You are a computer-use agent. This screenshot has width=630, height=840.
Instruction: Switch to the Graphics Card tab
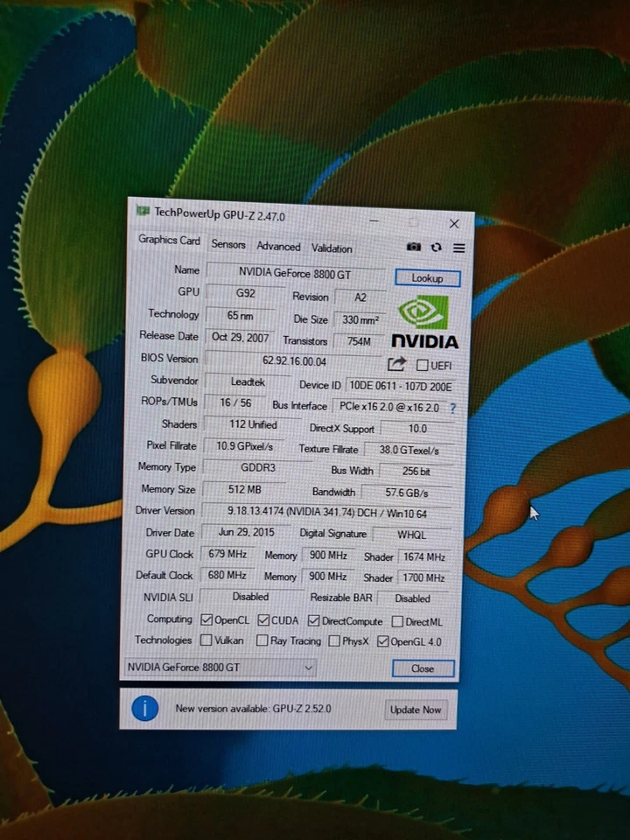(x=169, y=240)
